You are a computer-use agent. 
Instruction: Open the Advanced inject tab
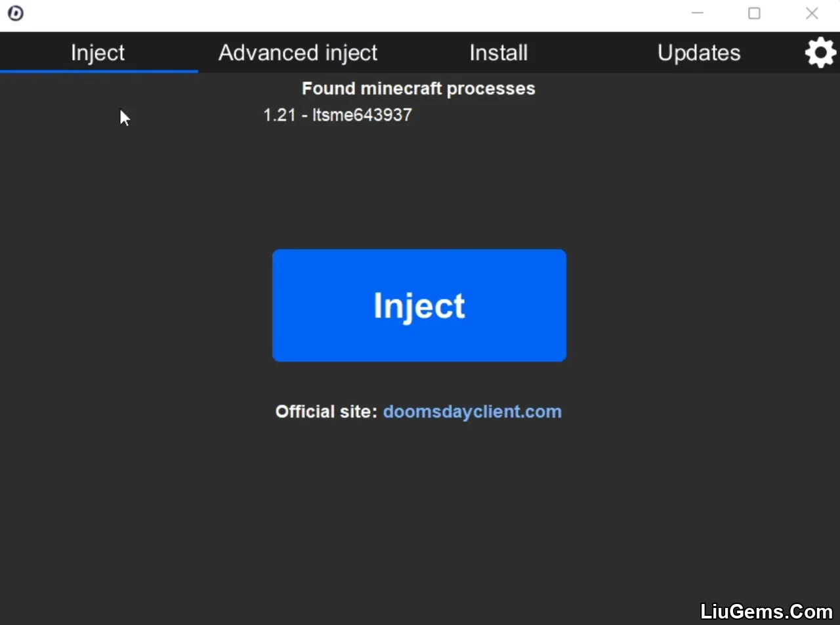point(298,53)
